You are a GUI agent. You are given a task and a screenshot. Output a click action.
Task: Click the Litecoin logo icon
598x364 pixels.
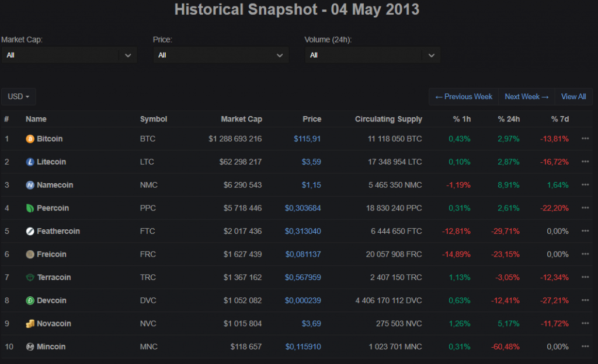coord(29,162)
